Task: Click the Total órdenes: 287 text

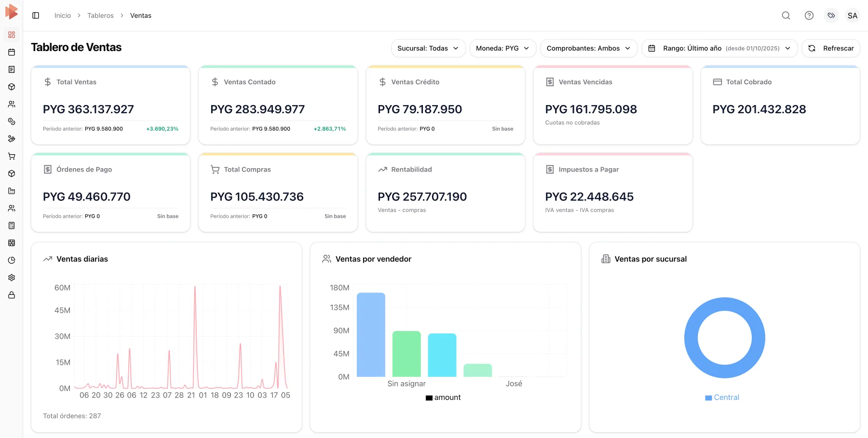Action: pyautogui.click(x=72, y=416)
